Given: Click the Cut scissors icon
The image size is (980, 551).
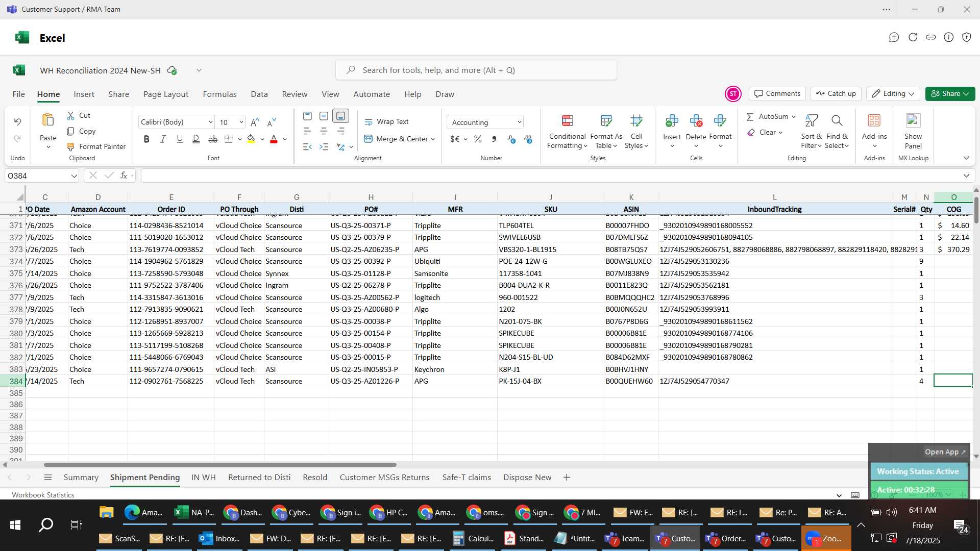Looking at the screenshot, I should (x=71, y=116).
